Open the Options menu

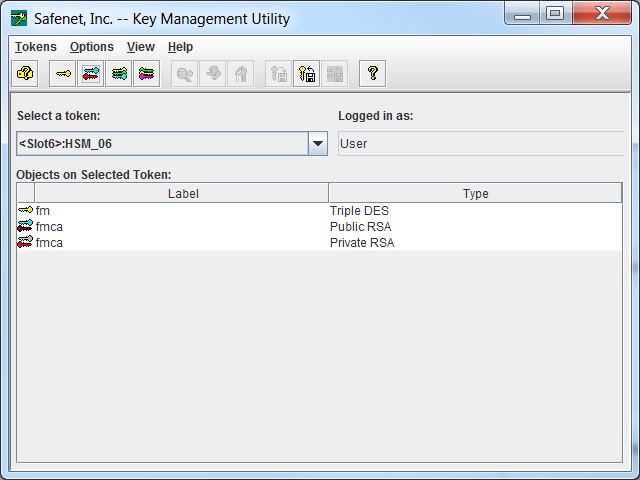[91, 47]
